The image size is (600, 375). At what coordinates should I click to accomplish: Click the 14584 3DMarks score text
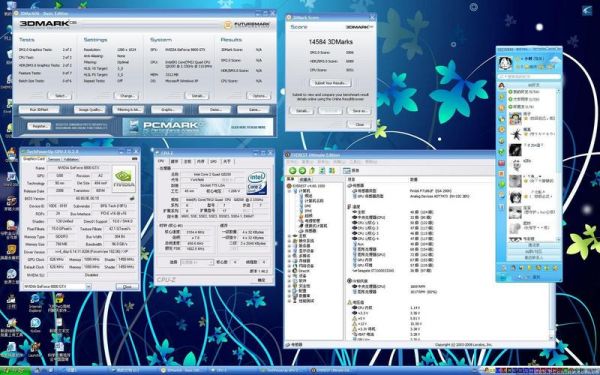pyautogui.click(x=331, y=42)
